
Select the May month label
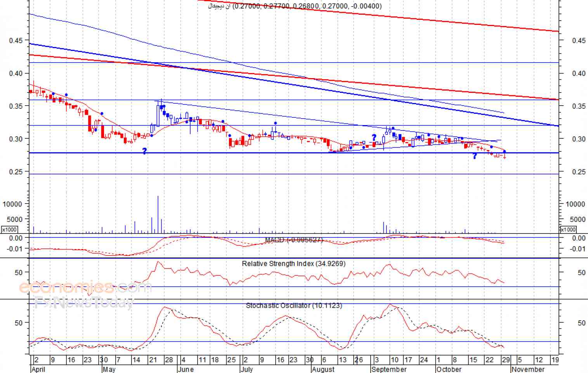(109, 369)
